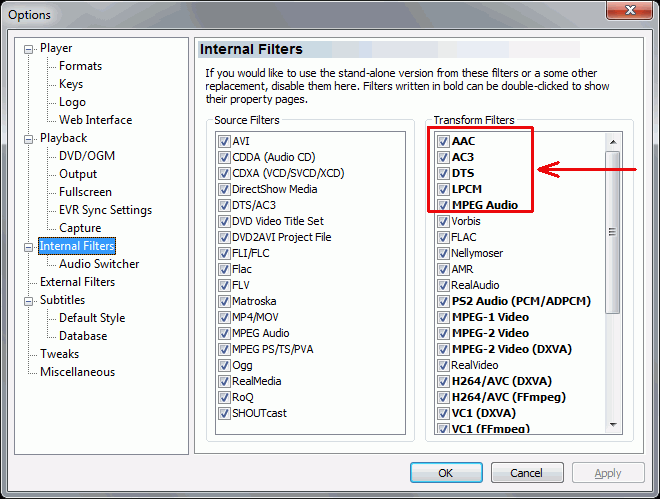Uncheck the FLAC transform filter

[x=443, y=237]
